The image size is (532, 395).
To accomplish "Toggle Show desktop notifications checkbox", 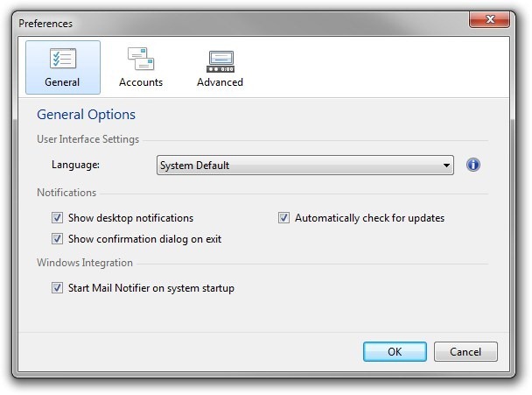I will coord(57,218).
